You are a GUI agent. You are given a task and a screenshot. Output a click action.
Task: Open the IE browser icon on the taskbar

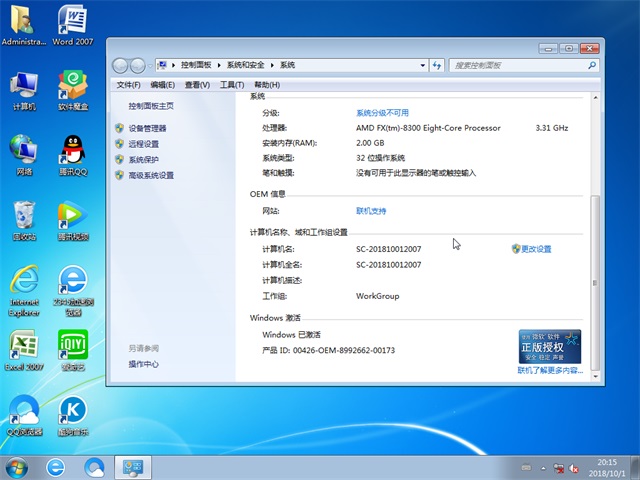pos(56,467)
